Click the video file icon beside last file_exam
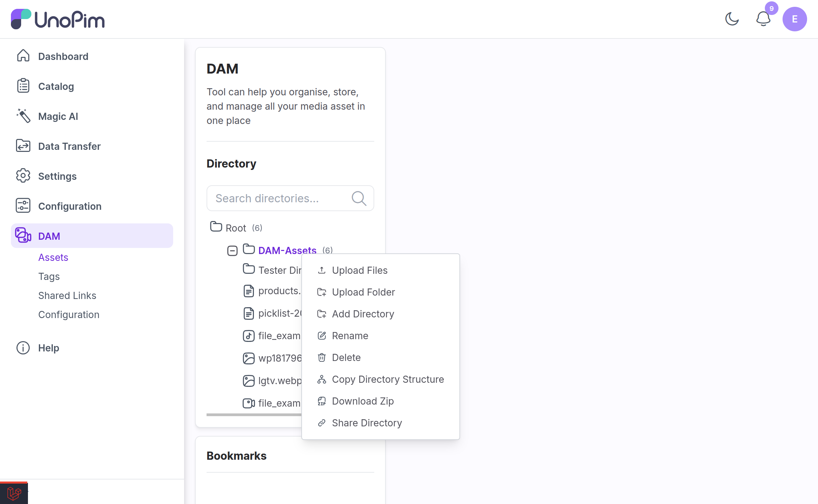 coord(249,404)
